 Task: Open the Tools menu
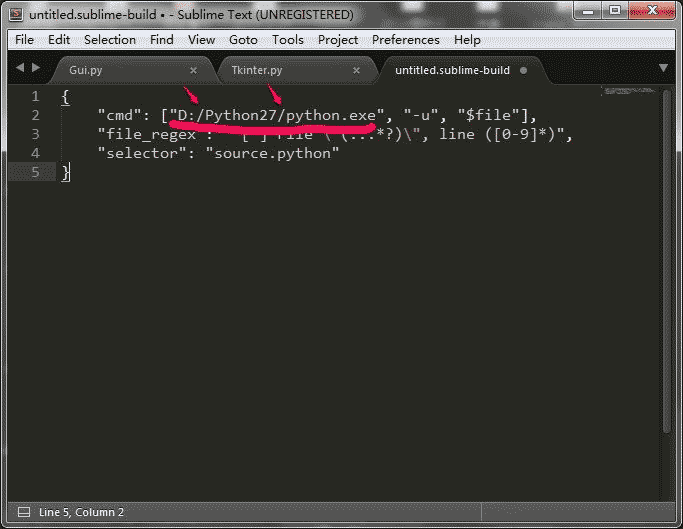(x=287, y=40)
